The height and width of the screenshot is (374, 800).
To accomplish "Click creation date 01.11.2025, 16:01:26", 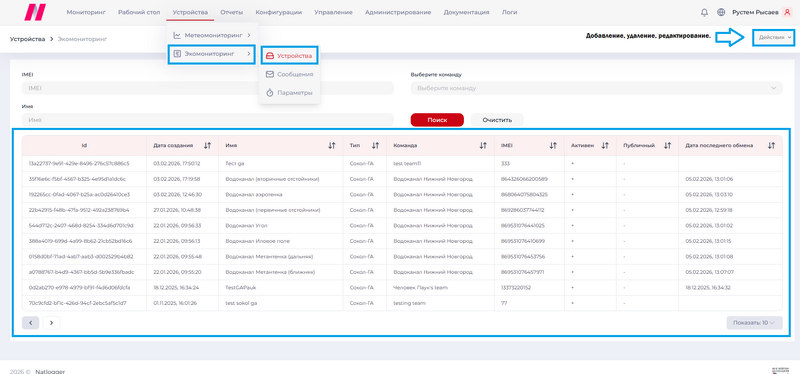I will (175, 303).
